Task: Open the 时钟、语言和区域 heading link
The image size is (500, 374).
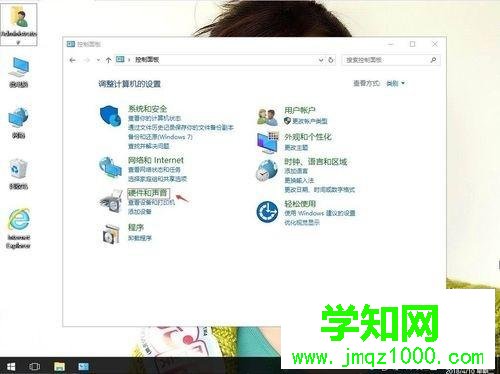Action: pyautogui.click(x=316, y=162)
